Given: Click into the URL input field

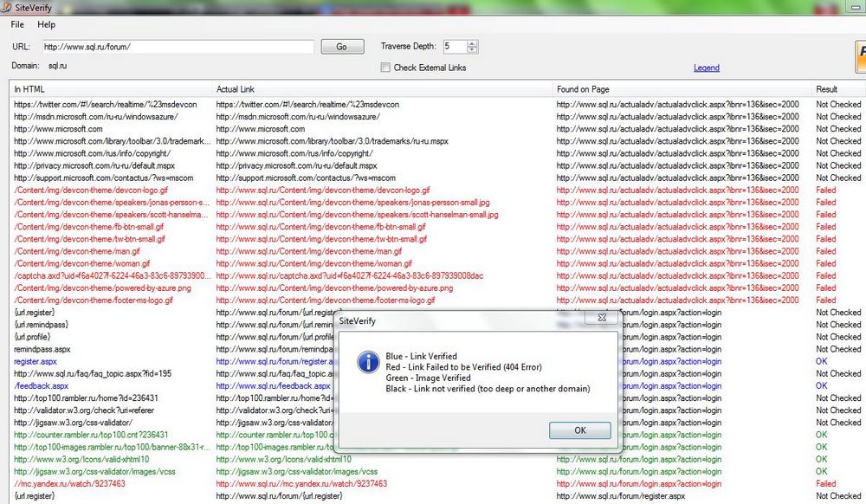Looking at the screenshot, I should click(177, 47).
